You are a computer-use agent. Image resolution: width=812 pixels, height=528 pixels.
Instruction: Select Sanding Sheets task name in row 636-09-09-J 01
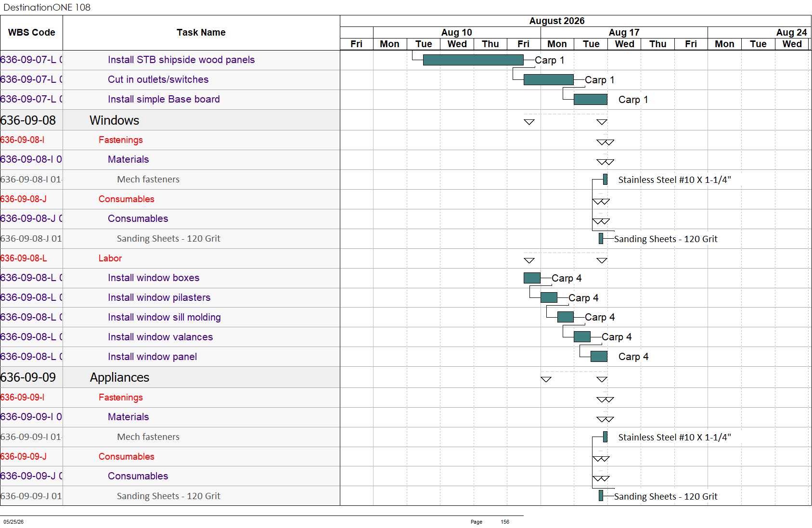[168, 496]
